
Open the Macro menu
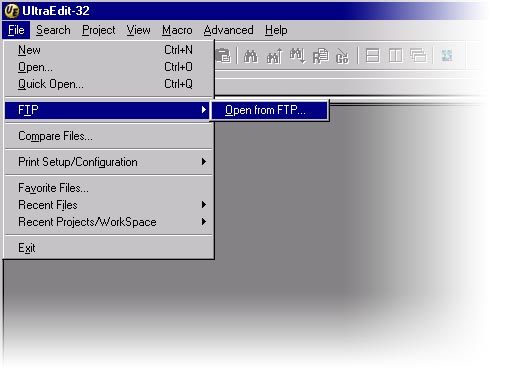[177, 30]
